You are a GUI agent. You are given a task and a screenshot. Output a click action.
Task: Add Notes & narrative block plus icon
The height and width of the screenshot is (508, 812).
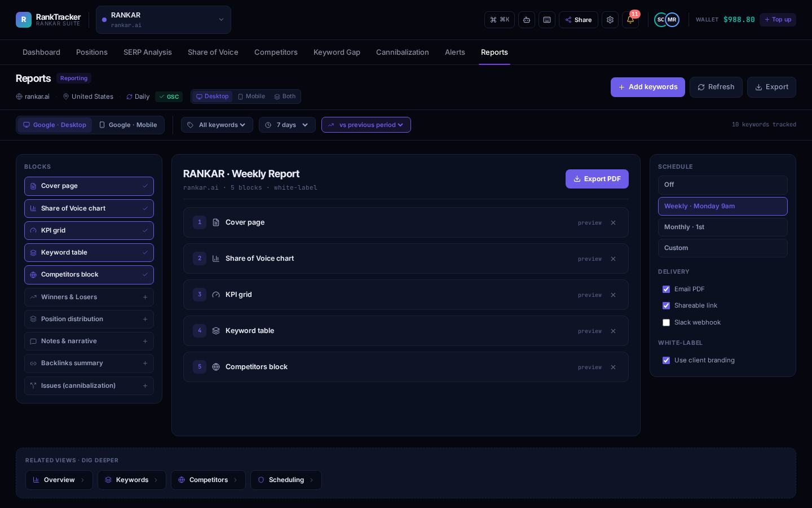(x=145, y=341)
